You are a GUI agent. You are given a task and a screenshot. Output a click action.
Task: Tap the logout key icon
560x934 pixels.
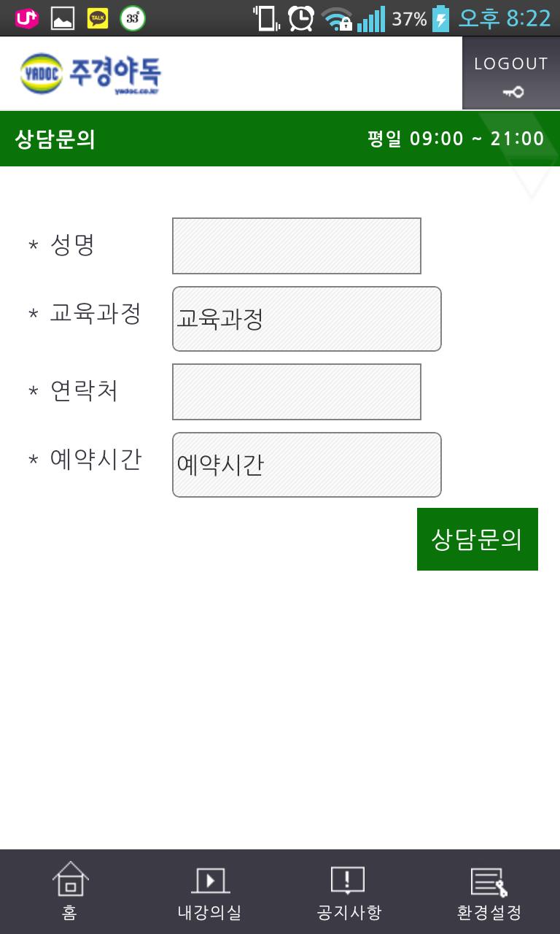[x=513, y=92]
